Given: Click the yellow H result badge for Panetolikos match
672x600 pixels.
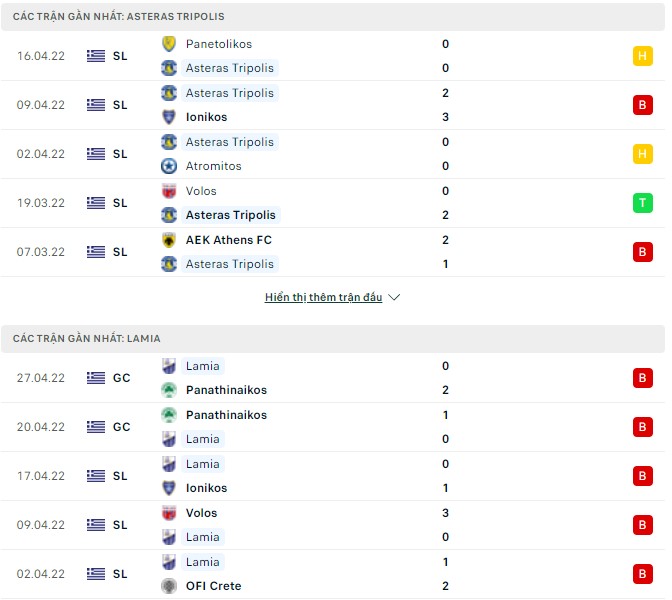Looking at the screenshot, I should (x=642, y=56).
